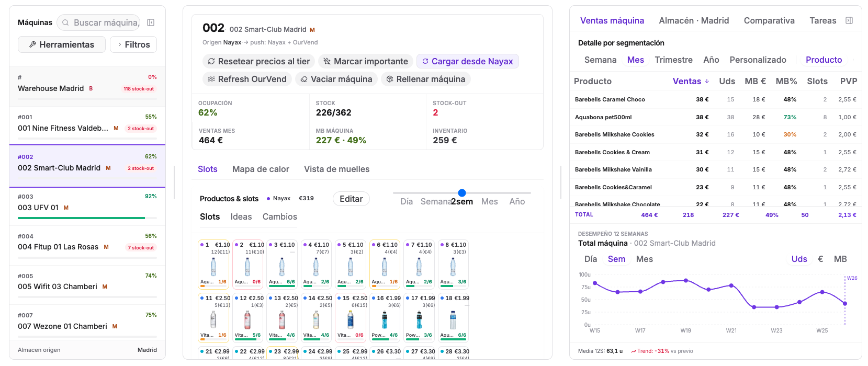Click Marcar importante button
This screenshot has height=366, width=868.
pos(366,61)
